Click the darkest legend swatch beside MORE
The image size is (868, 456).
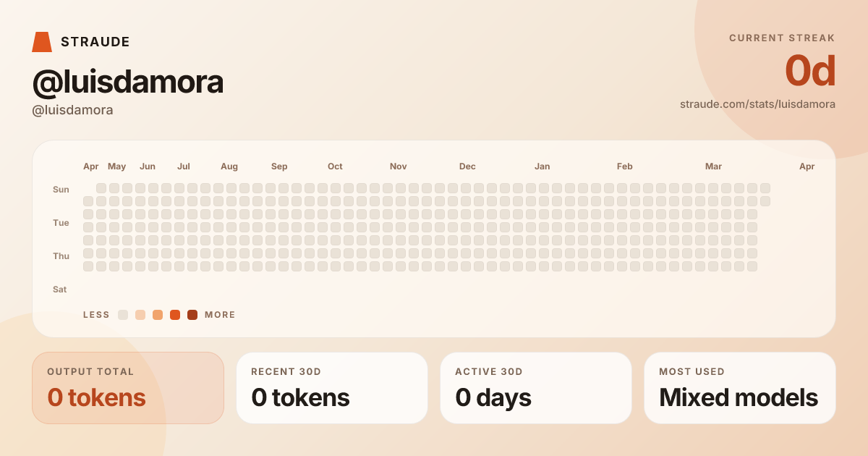click(x=192, y=315)
